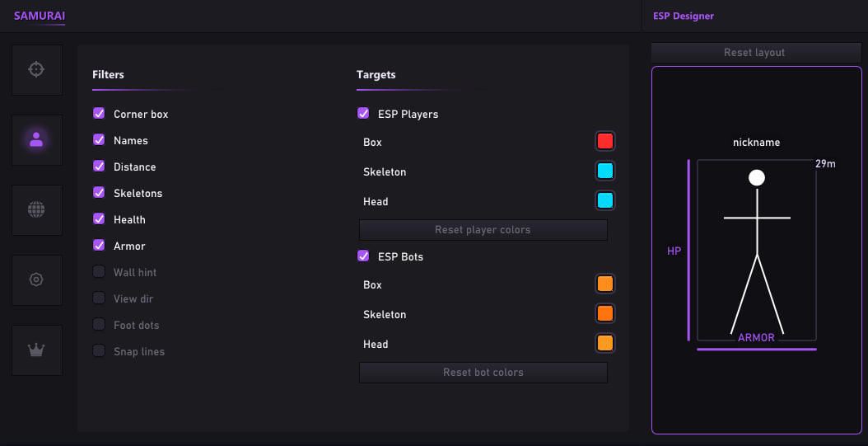This screenshot has width=868, height=446.
Task: Select the nickname label in ESP preview
Action: [x=756, y=143]
